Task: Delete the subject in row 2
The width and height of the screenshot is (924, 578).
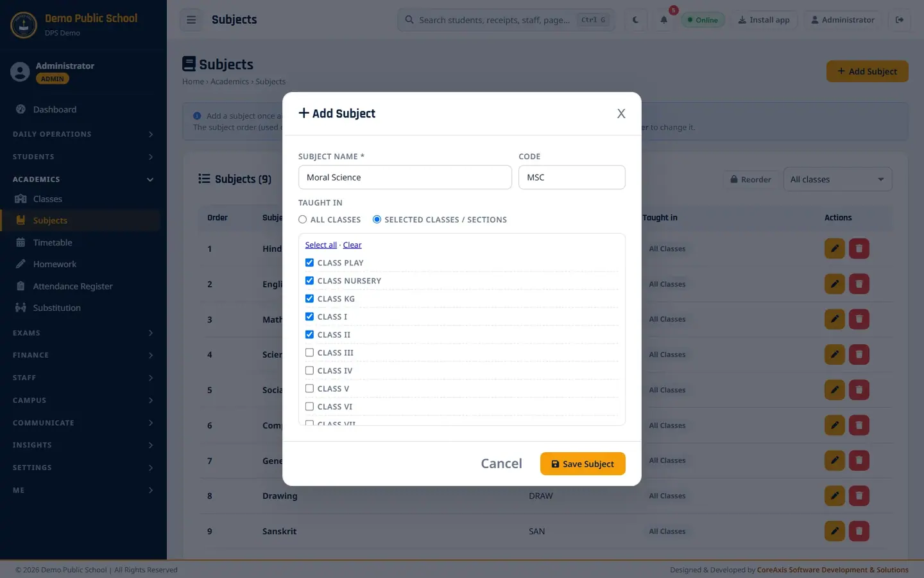Action: click(x=859, y=284)
